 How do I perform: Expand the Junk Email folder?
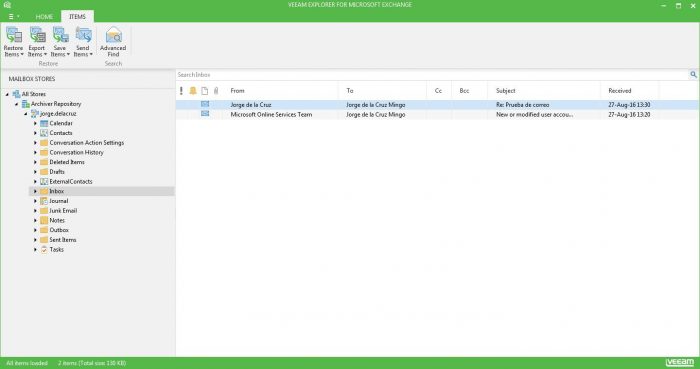[x=35, y=211]
